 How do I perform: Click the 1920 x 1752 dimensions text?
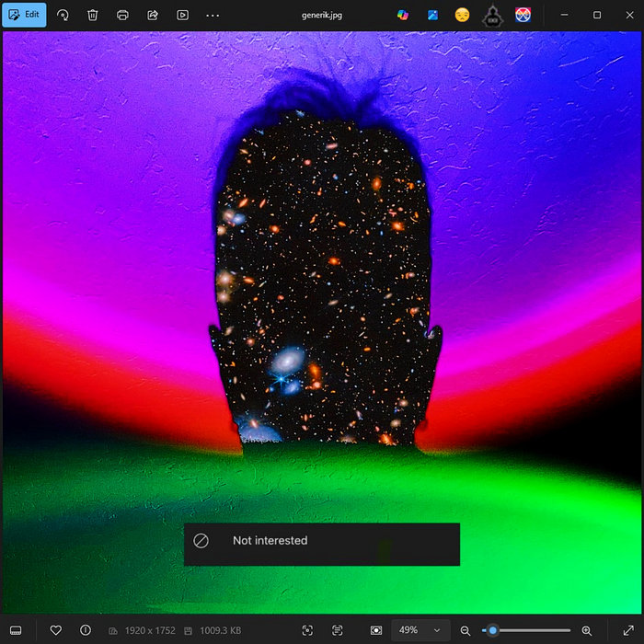[150, 630]
